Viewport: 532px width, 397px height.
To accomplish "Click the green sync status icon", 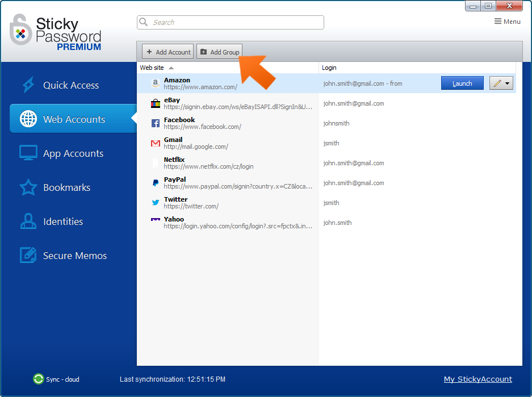I will click(39, 379).
